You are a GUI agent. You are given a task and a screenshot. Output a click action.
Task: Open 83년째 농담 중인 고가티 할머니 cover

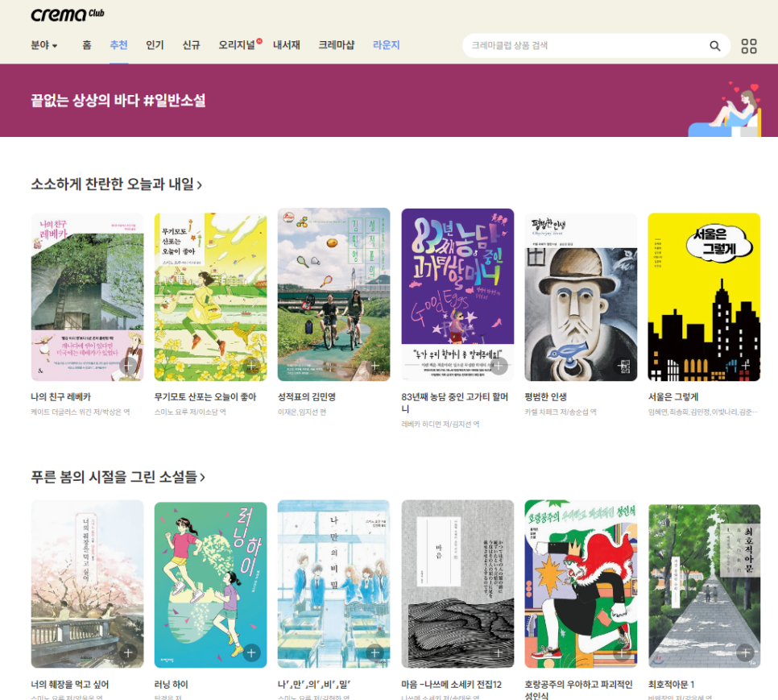click(457, 295)
